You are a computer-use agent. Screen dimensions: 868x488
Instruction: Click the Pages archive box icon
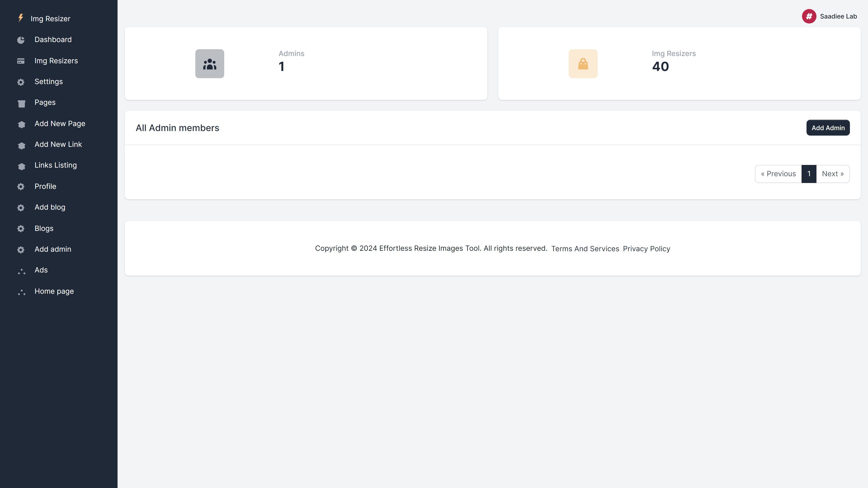pyautogui.click(x=21, y=103)
